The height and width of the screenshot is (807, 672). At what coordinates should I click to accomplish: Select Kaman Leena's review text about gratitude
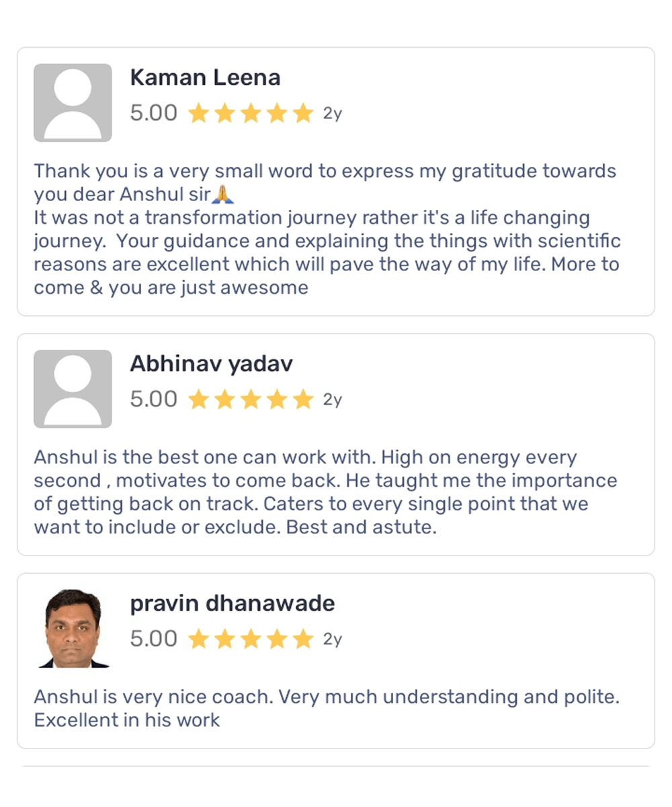(326, 229)
